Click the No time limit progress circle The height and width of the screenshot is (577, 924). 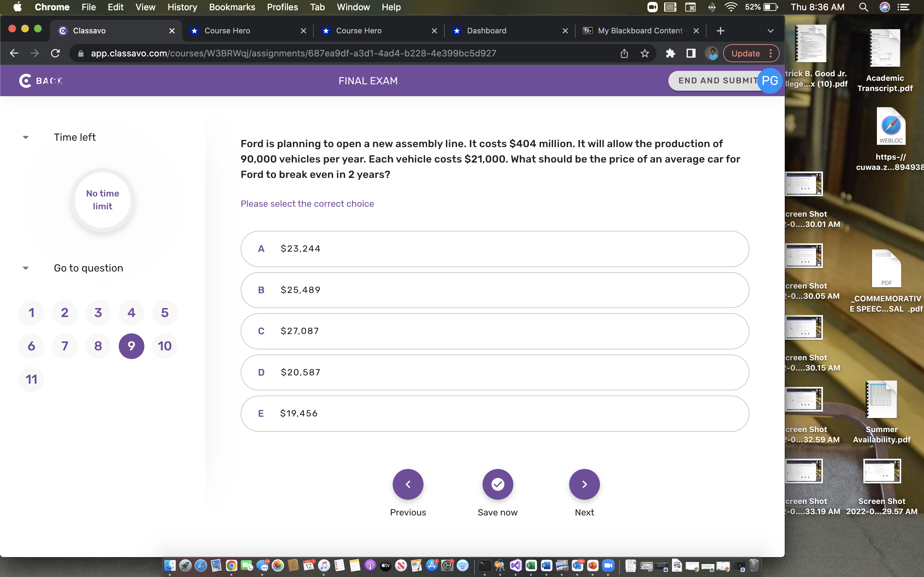click(x=102, y=200)
